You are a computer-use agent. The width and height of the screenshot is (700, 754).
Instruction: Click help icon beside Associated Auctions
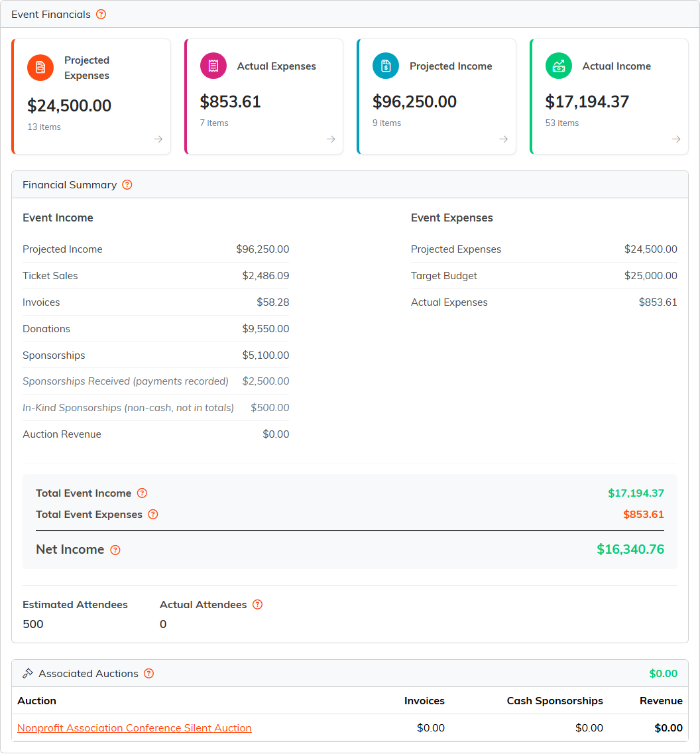[149, 674]
